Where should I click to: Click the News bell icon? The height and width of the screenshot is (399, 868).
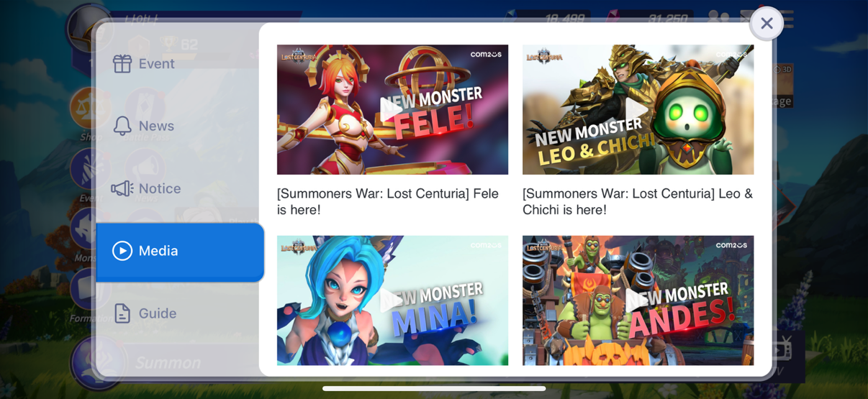coord(122,126)
